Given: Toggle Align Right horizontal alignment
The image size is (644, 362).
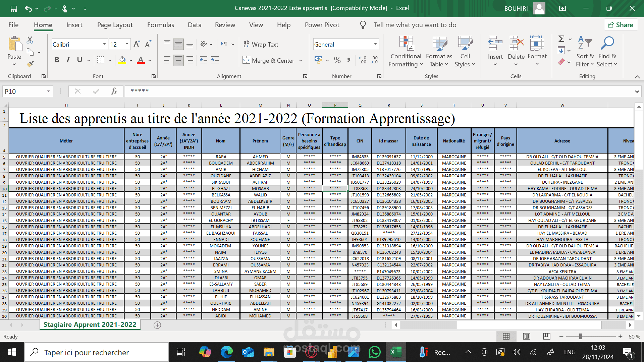Looking at the screenshot, I should coord(190,60).
